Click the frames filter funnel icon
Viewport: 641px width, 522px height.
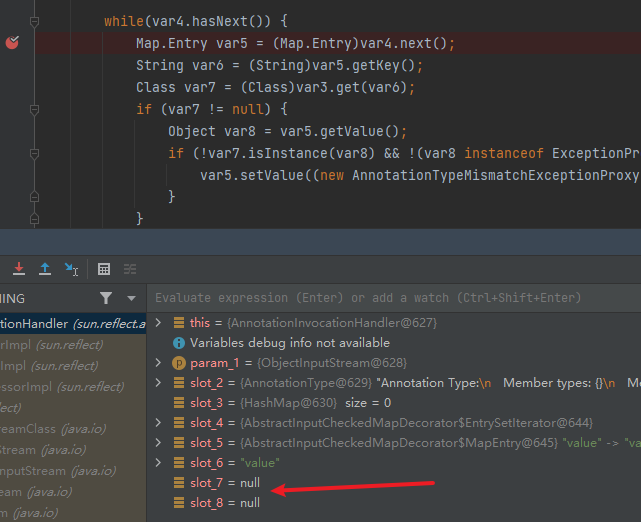106,298
